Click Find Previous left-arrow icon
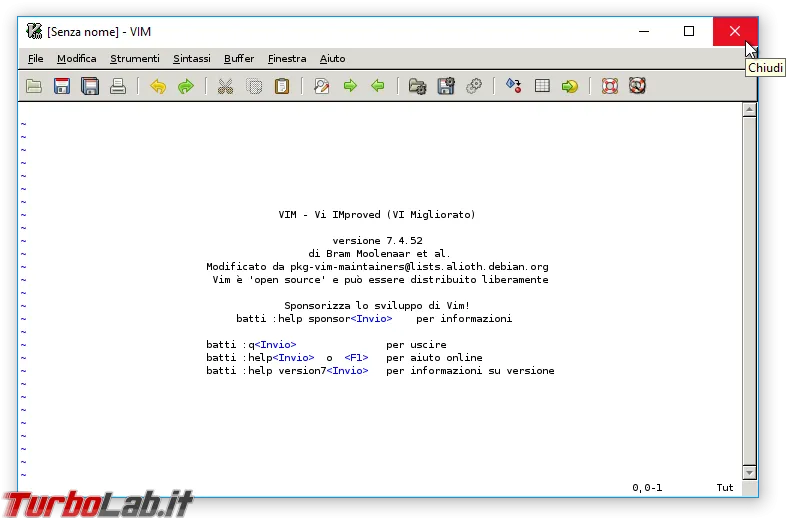Image resolution: width=786 pixels, height=520 pixels. (x=377, y=86)
